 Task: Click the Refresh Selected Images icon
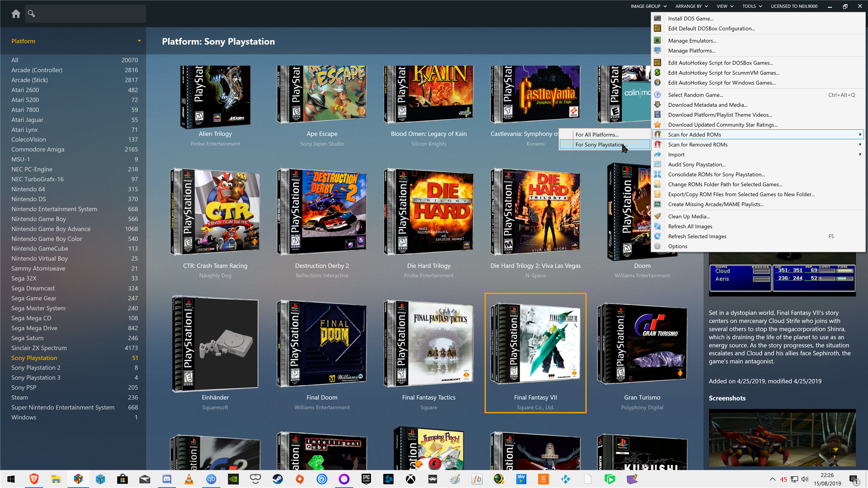(x=658, y=236)
